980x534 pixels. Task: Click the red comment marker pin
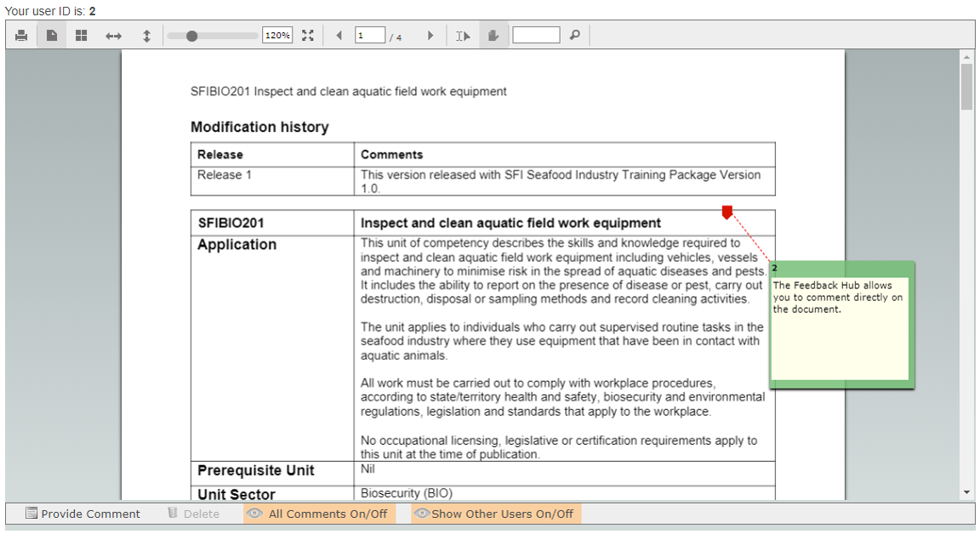(x=726, y=213)
